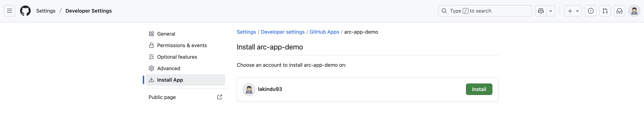Click the sliders icon beside Optional features
Image resolution: width=644 pixels, height=120 pixels.
(151, 57)
